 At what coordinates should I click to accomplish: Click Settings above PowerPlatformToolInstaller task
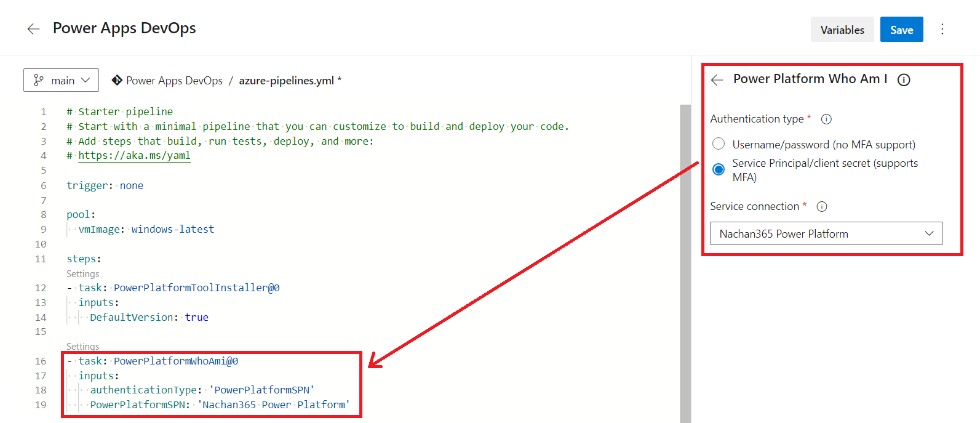[82, 274]
